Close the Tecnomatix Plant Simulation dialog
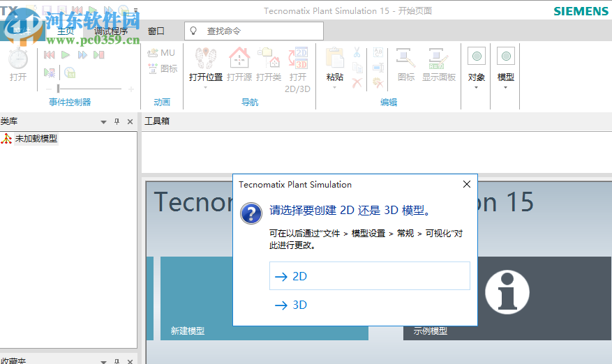 (466, 184)
